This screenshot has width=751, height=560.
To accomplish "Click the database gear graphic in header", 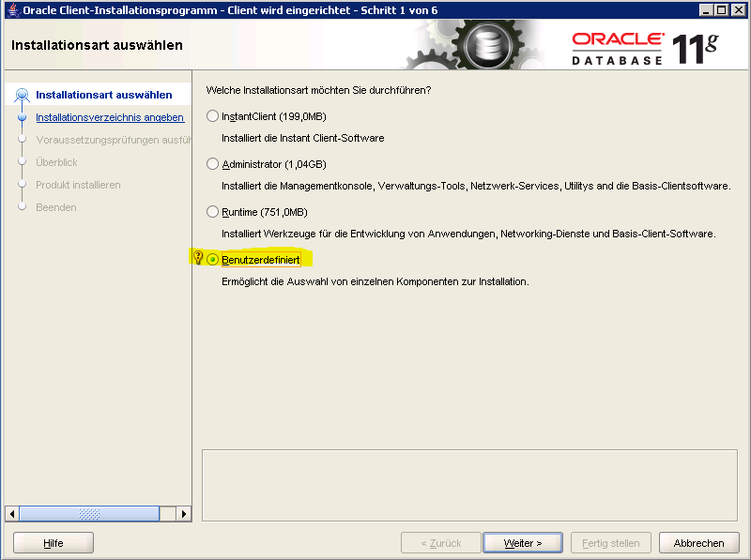I will coord(487,45).
